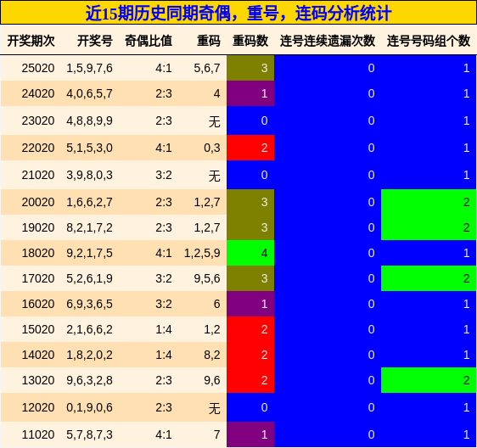Select winning numbers 4,0,6,5,7
The width and height of the screenshot is (477, 448).
pyautogui.click(x=89, y=93)
